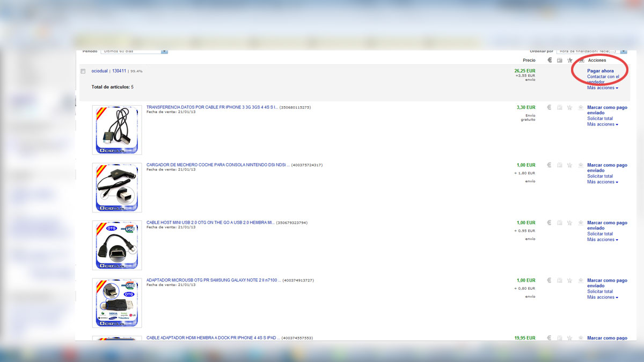644x362 pixels.
Task: Click the 'Pagar ahora' link
Action: (x=600, y=71)
